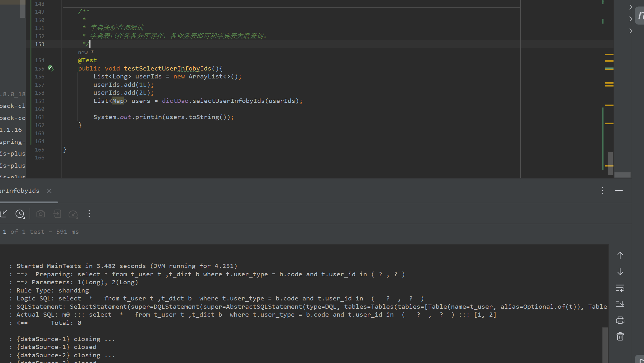This screenshot has height=363, width=644.
Task: Click 'Rule Type: sharding' console line
Action: tap(53, 291)
